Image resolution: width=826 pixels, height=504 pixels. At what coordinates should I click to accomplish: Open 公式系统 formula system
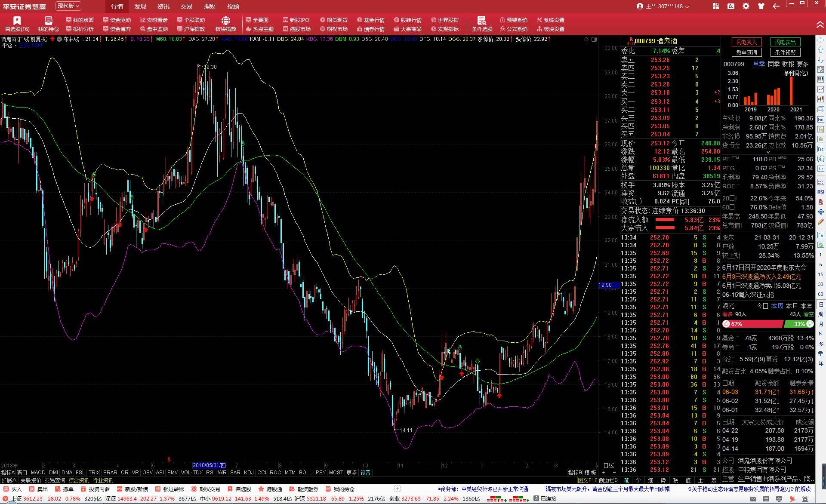[x=513, y=29]
